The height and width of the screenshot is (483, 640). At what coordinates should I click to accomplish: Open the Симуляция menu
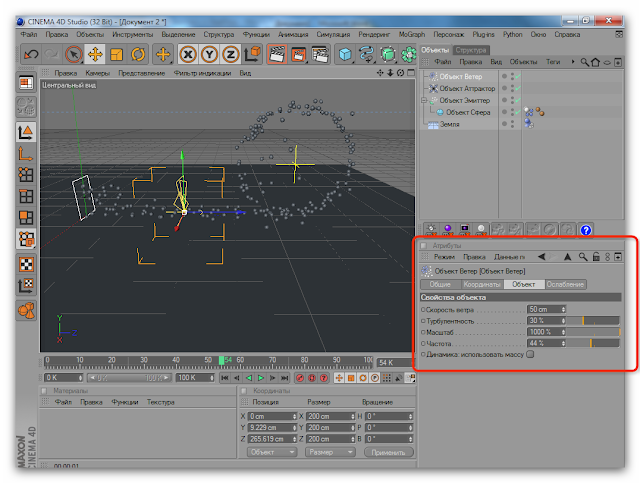(333, 34)
